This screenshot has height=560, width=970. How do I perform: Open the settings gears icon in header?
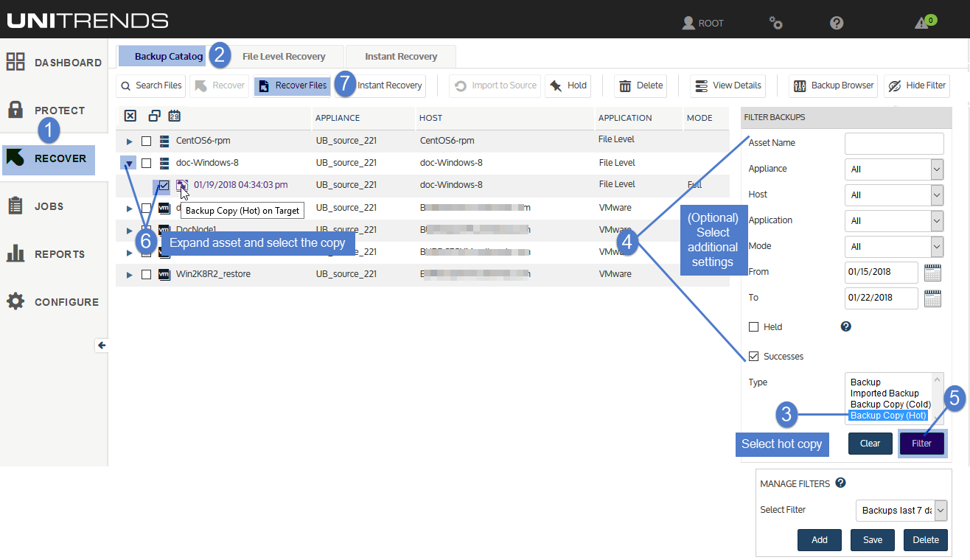775,23
